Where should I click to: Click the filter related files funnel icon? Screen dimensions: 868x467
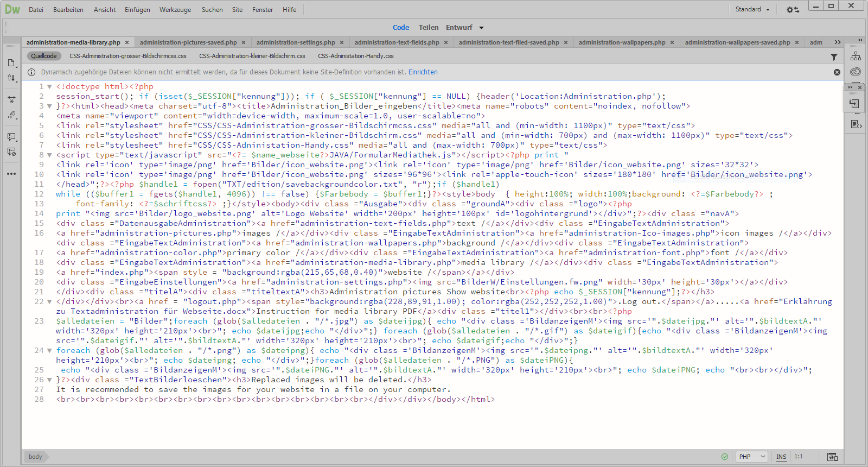(x=834, y=56)
